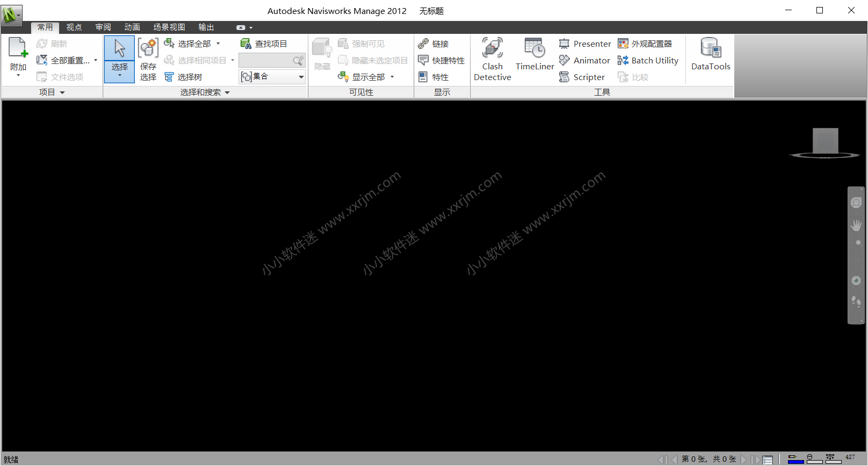Click the 链接 links icon
This screenshot has width=868, height=466.
pos(423,44)
